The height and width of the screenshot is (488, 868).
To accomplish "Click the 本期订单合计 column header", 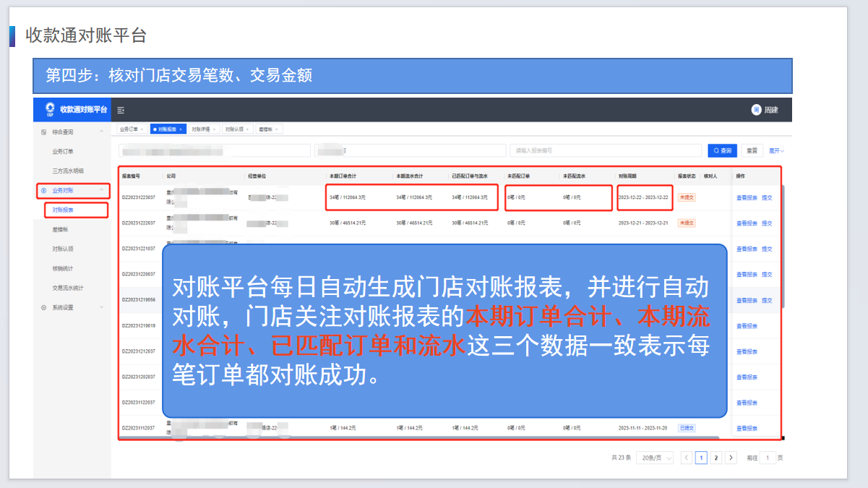I will [x=344, y=176].
